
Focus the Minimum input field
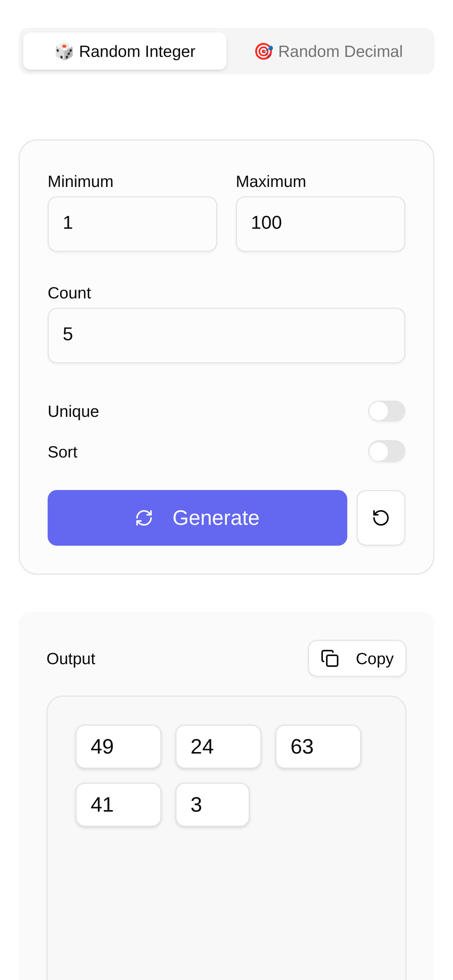tap(132, 224)
